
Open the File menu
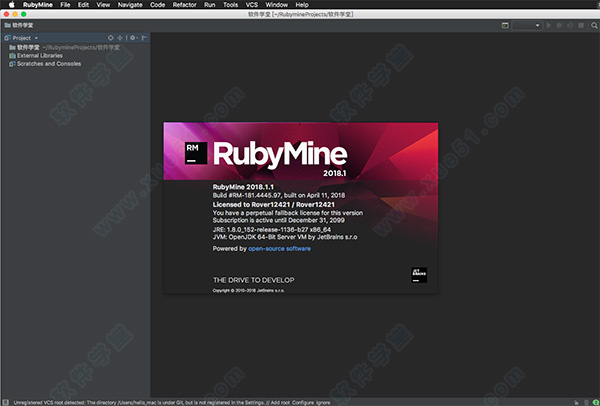[x=65, y=5]
